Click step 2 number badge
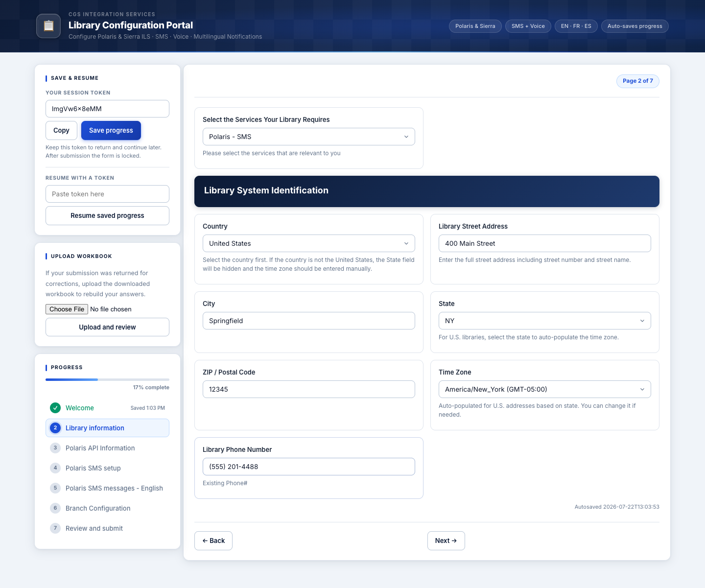Image resolution: width=705 pixels, height=588 pixels. (55, 428)
